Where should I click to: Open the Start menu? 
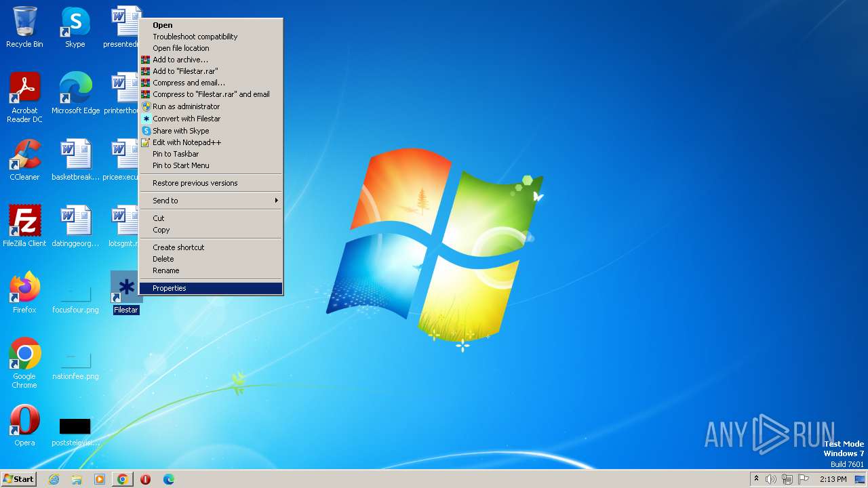pos(18,479)
